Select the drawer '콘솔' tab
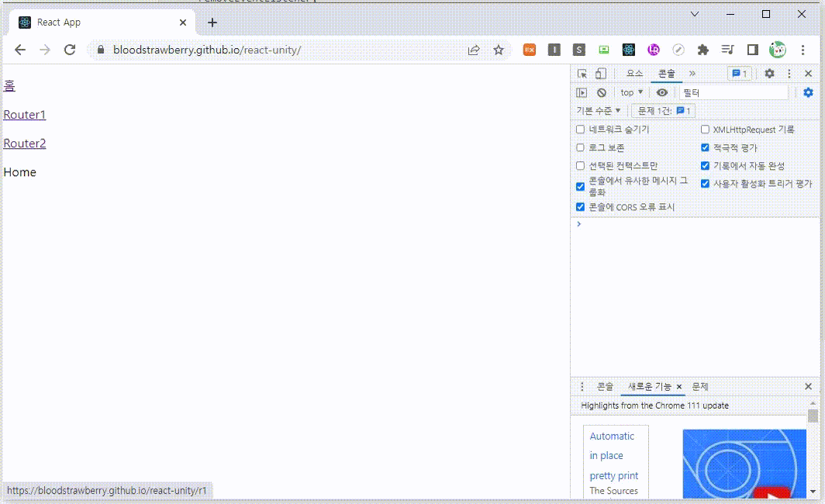825x504 pixels. (605, 387)
